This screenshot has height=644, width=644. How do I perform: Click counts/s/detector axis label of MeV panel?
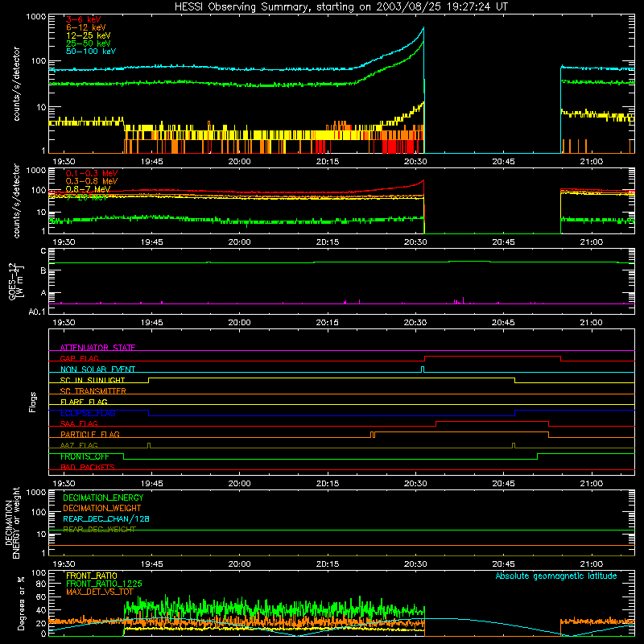point(16,201)
